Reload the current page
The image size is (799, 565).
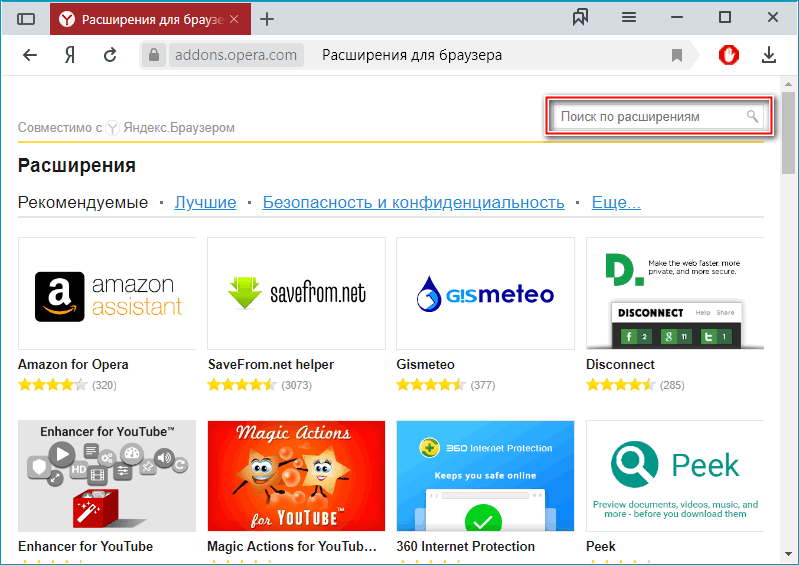pos(110,56)
